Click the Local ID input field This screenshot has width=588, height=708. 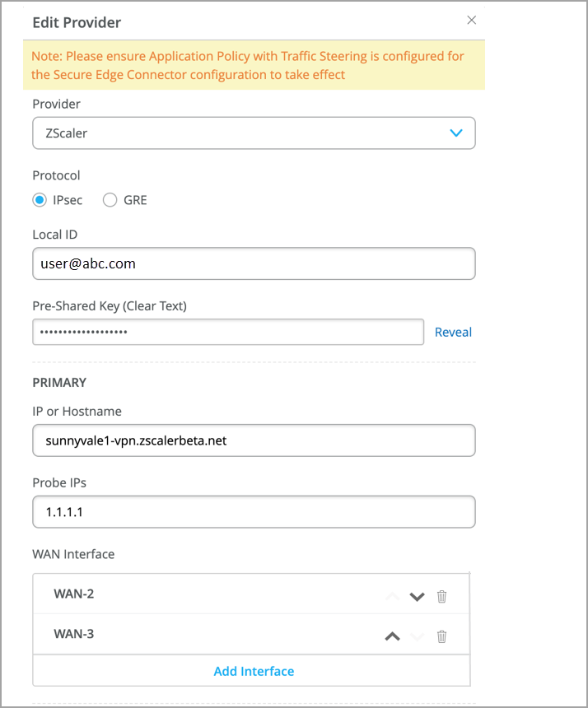point(254,264)
